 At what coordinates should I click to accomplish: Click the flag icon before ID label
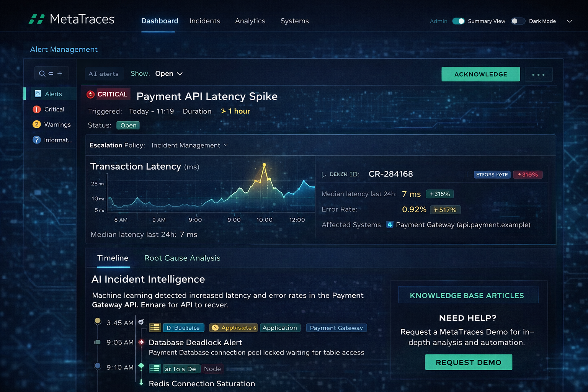coord(324,175)
